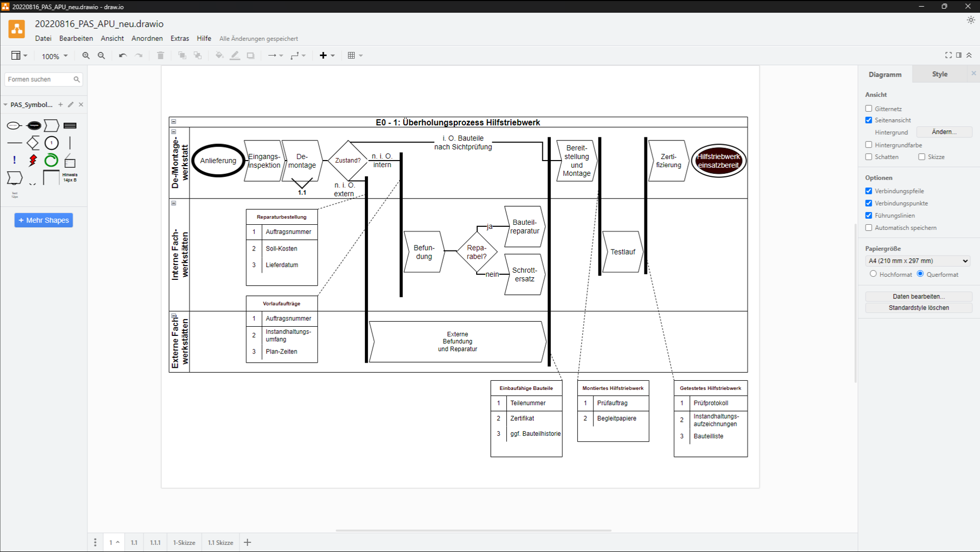Screen dimensions: 980x552
Task: Click the Daten bearbeiten button
Action: (918, 296)
